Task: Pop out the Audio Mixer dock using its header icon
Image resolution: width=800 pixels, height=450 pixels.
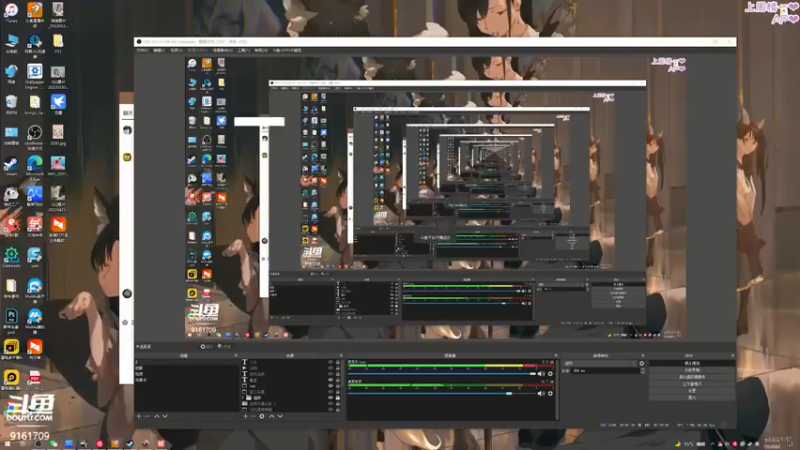Action: coord(556,355)
